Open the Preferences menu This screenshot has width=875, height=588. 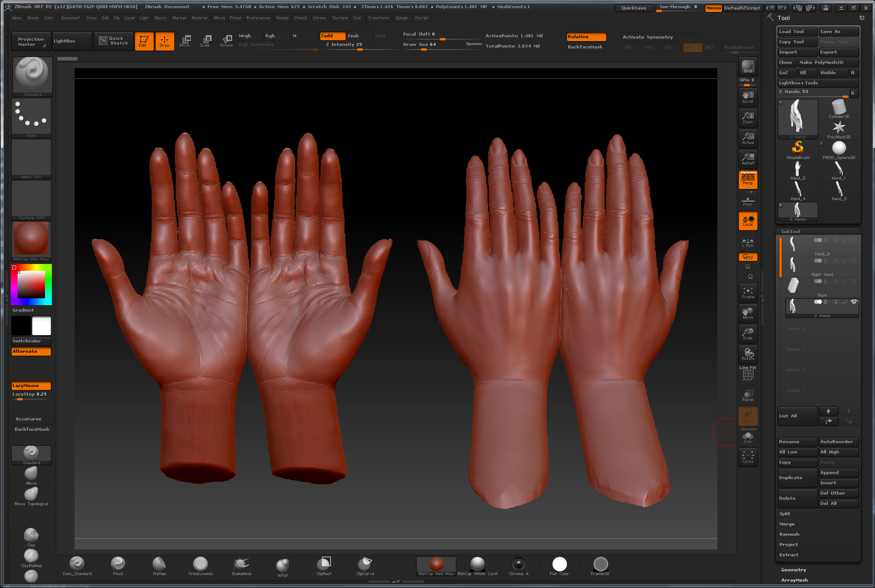(x=258, y=18)
